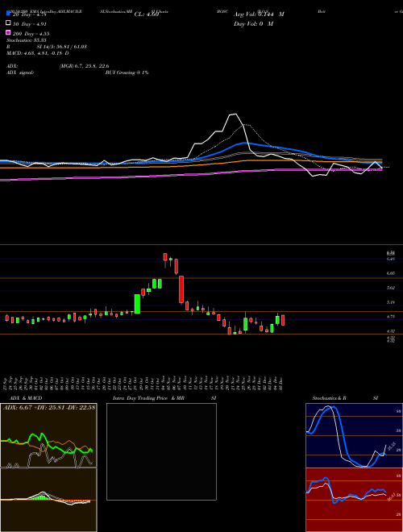The image size is (403, 532).
Task: Click the blue 20 Day legend swatch
Action: (x=9, y=15)
